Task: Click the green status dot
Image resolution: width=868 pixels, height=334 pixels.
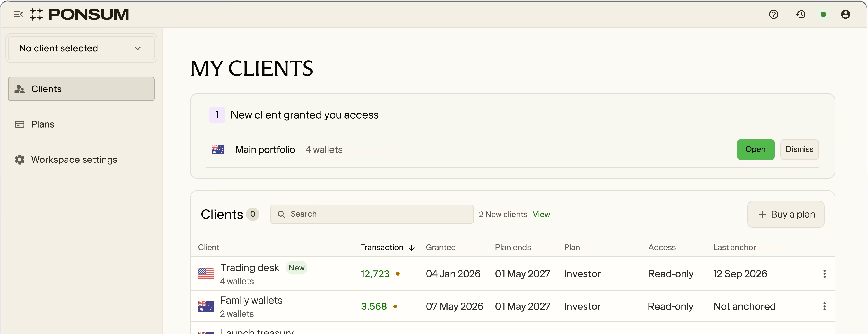Action: pyautogui.click(x=823, y=14)
